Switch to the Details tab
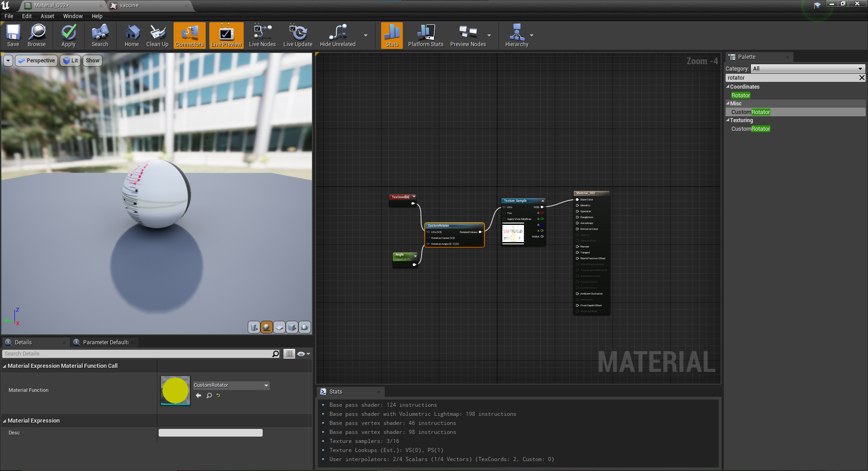 tap(35, 343)
